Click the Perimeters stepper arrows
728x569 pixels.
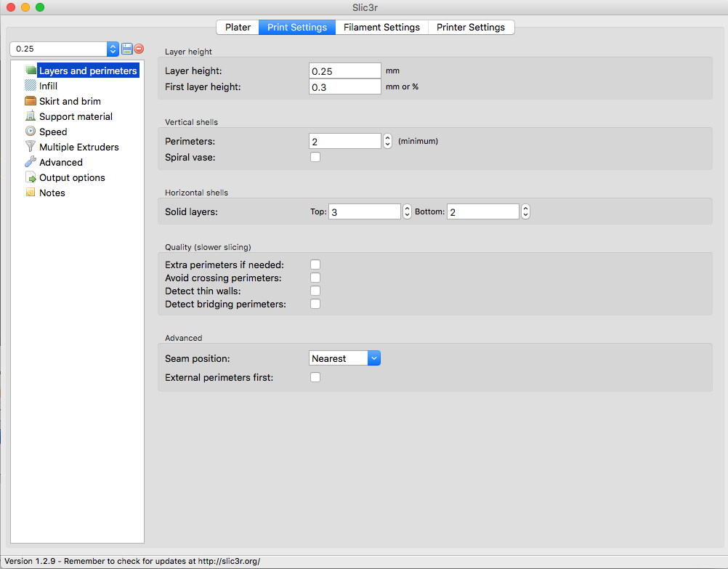[388, 141]
